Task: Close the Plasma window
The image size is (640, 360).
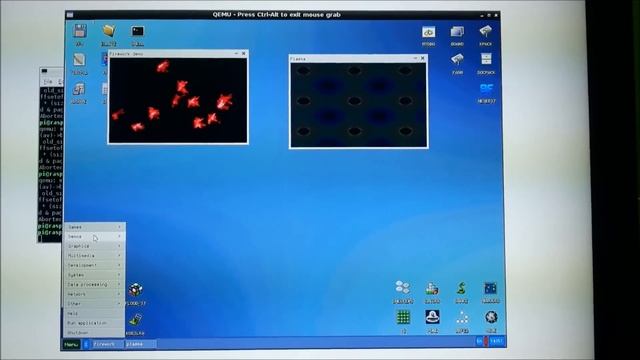Action: [x=423, y=58]
